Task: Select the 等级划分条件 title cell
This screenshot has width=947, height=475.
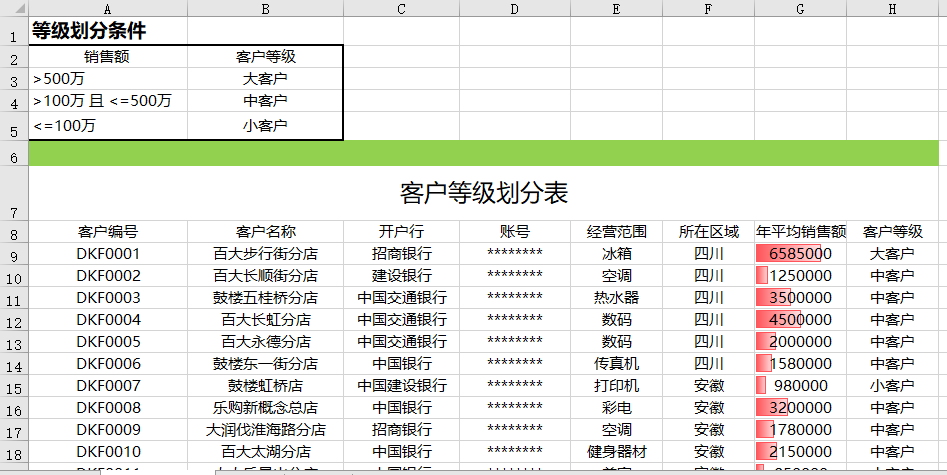Action: click(88, 31)
